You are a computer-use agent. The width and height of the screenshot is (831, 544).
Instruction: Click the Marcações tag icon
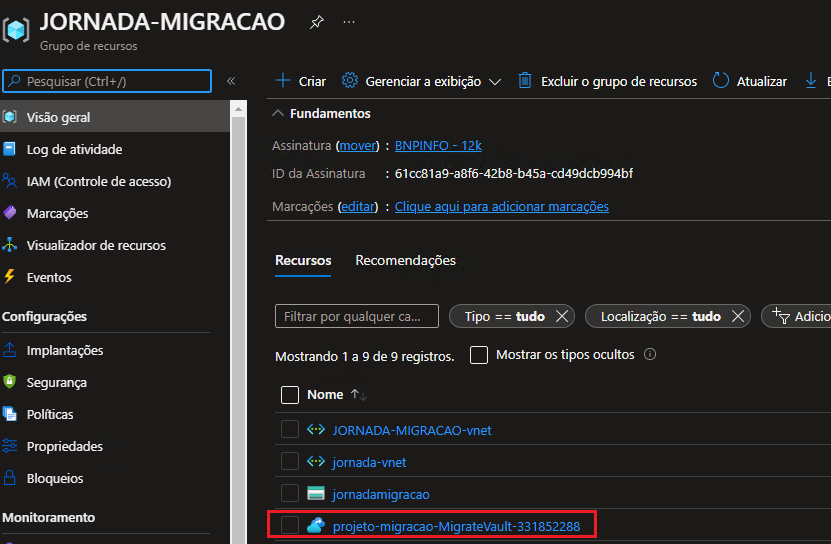click(x=10, y=213)
